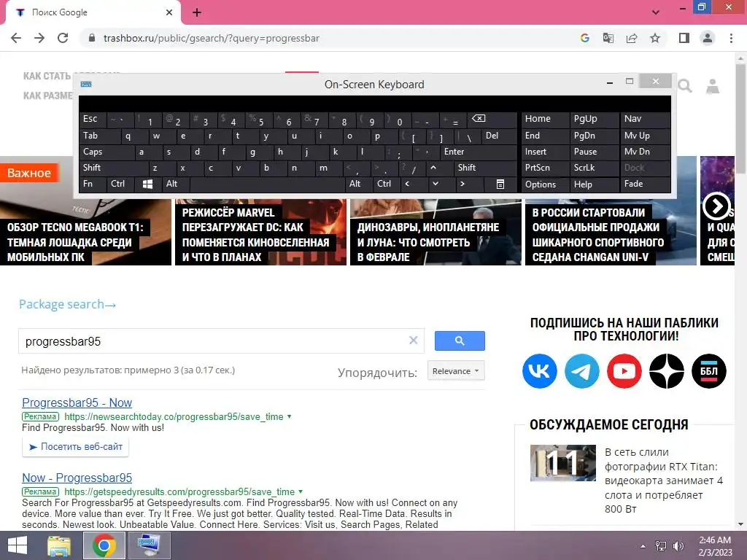This screenshot has height=560, width=747.
Task: Toggle the Fn key on keyboard
Action: pyautogui.click(x=93, y=184)
